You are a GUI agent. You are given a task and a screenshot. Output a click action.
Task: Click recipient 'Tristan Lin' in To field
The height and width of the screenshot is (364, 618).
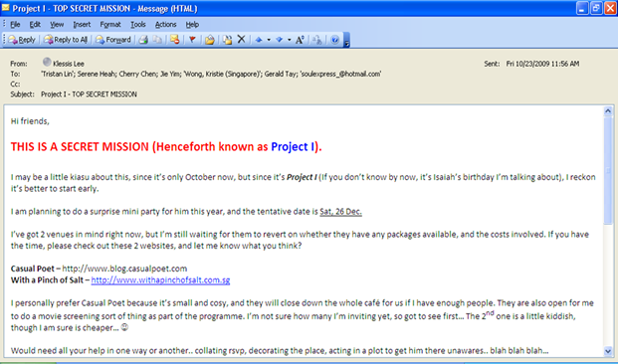[x=58, y=74]
